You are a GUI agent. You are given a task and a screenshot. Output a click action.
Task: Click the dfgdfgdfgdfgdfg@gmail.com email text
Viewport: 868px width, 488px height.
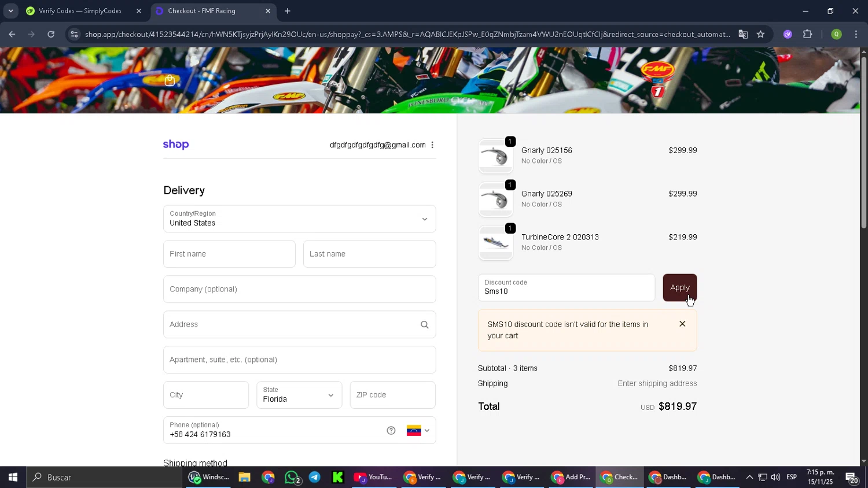coord(378,145)
